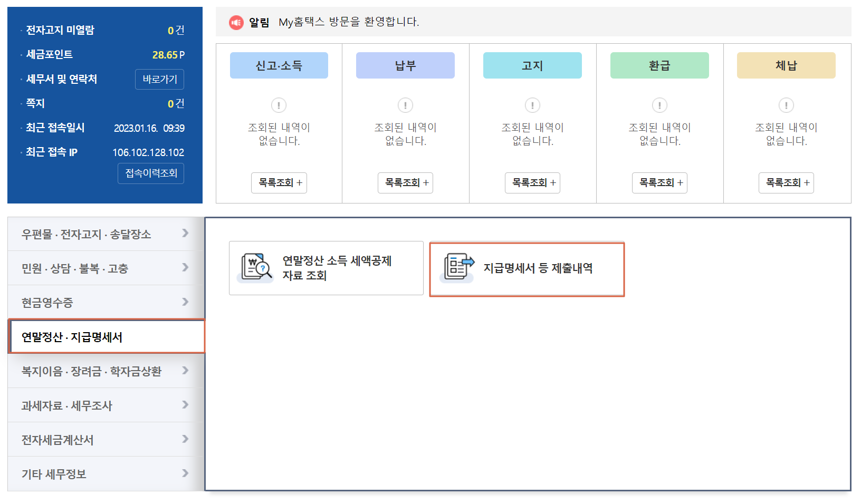Expand chevron next to 우편물·전자고지·송달장소

[x=185, y=233]
